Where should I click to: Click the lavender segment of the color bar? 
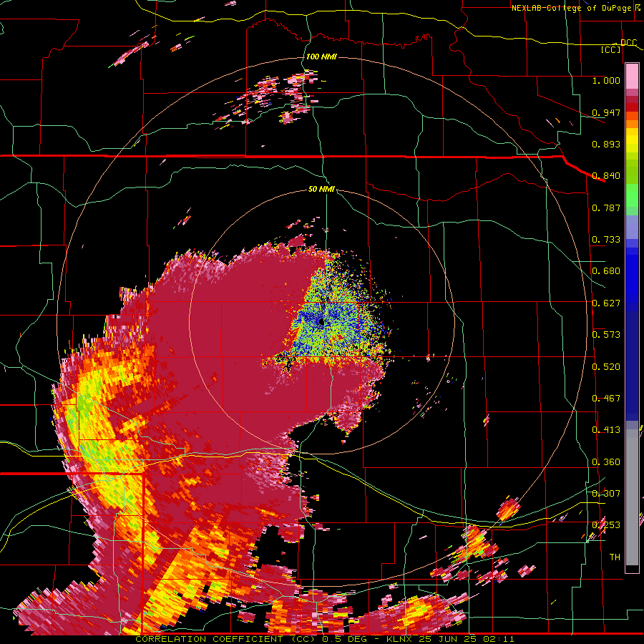[x=632, y=227]
